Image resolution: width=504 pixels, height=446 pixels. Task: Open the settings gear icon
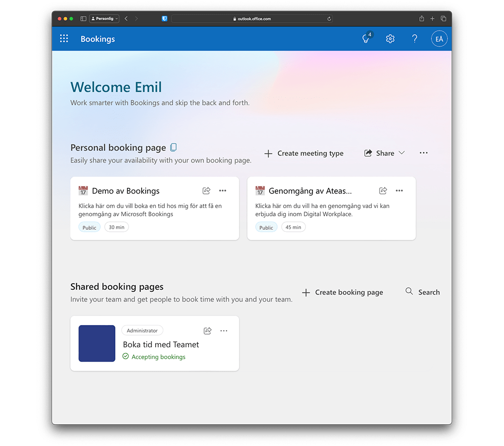pyautogui.click(x=390, y=39)
